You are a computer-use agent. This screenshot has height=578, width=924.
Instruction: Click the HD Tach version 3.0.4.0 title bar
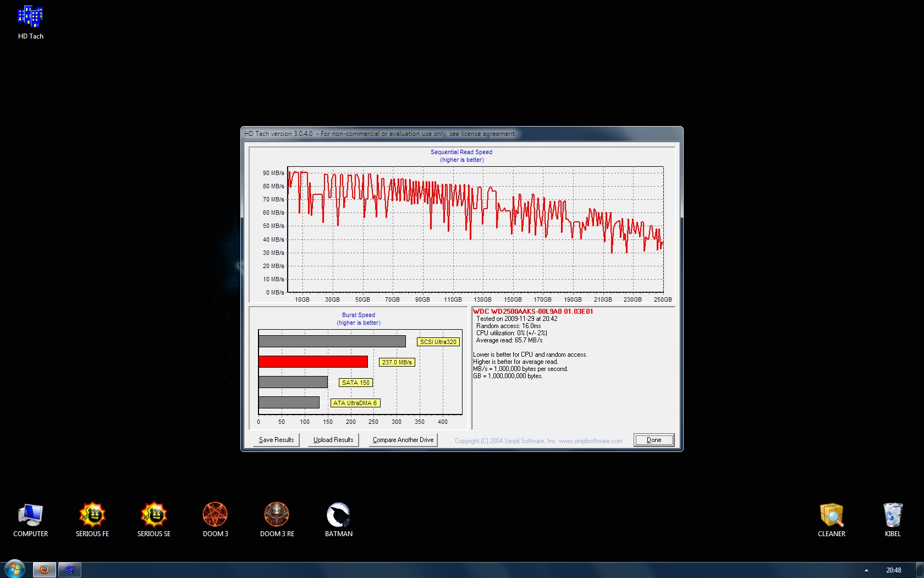coord(462,134)
